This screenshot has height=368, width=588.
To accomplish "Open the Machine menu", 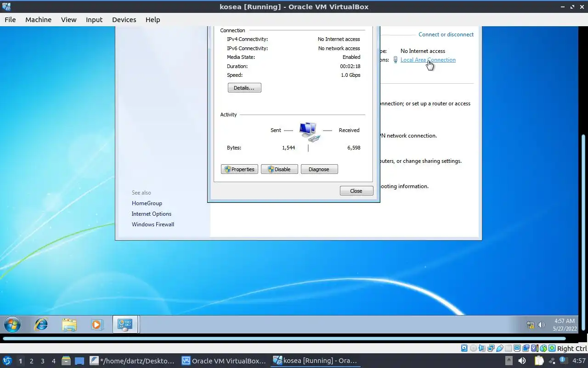I will click(38, 19).
